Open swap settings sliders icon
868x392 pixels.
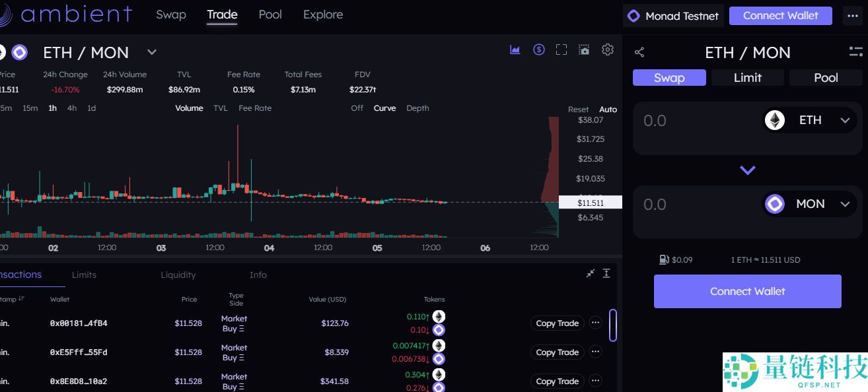coord(855,52)
